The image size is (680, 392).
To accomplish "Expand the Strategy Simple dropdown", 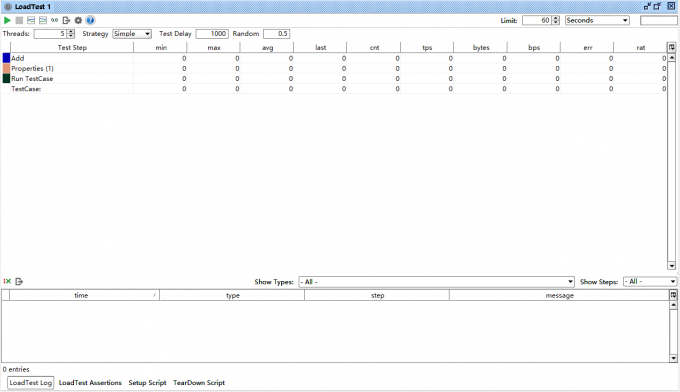I will tap(132, 34).
